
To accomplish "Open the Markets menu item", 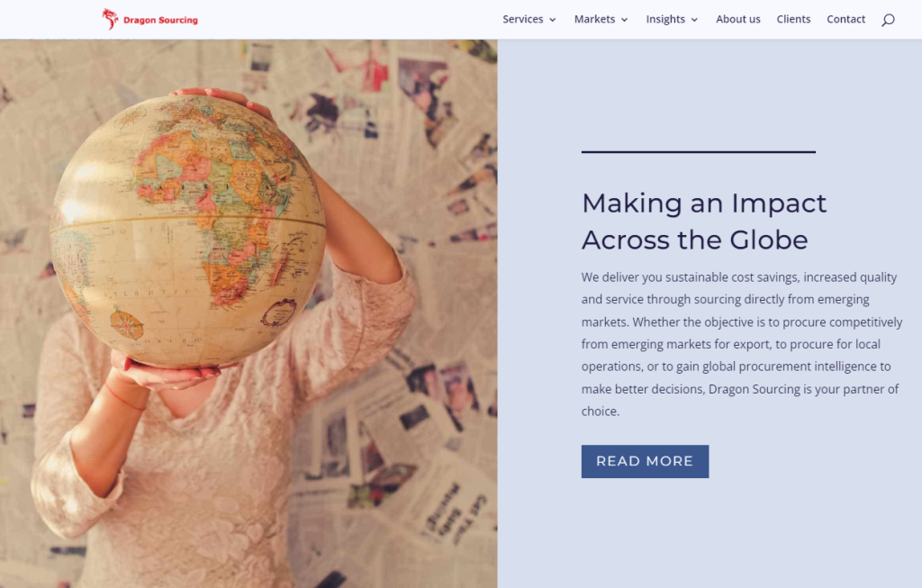I will point(594,20).
